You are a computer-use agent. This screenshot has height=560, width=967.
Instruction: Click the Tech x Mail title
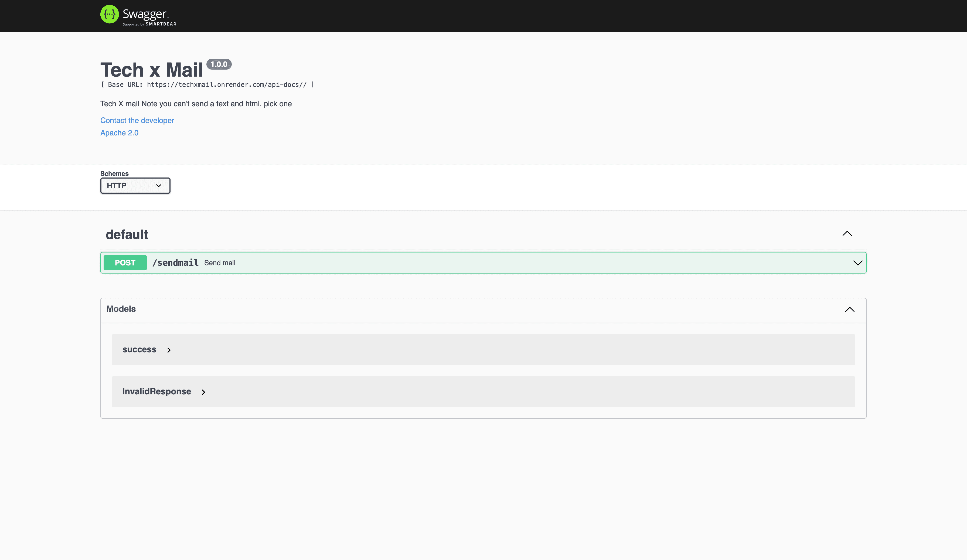(152, 70)
